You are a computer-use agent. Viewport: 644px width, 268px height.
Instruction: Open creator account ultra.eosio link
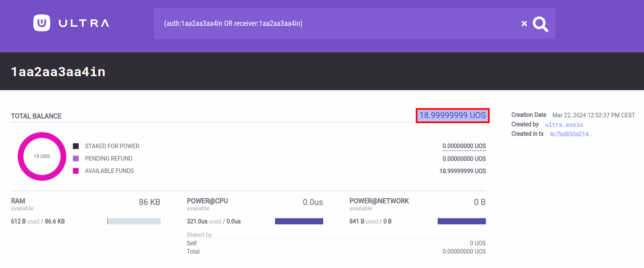click(564, 125)
